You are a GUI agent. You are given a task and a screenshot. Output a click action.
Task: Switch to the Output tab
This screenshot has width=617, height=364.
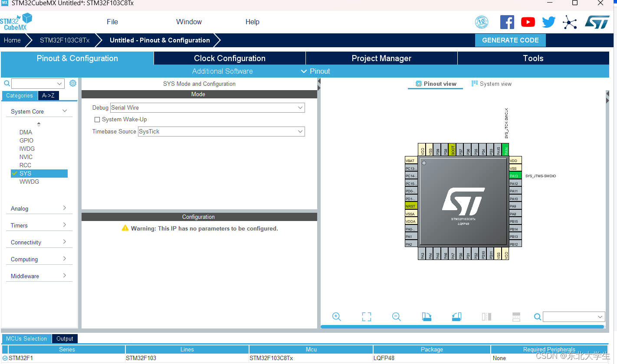[x=65, y=339]
